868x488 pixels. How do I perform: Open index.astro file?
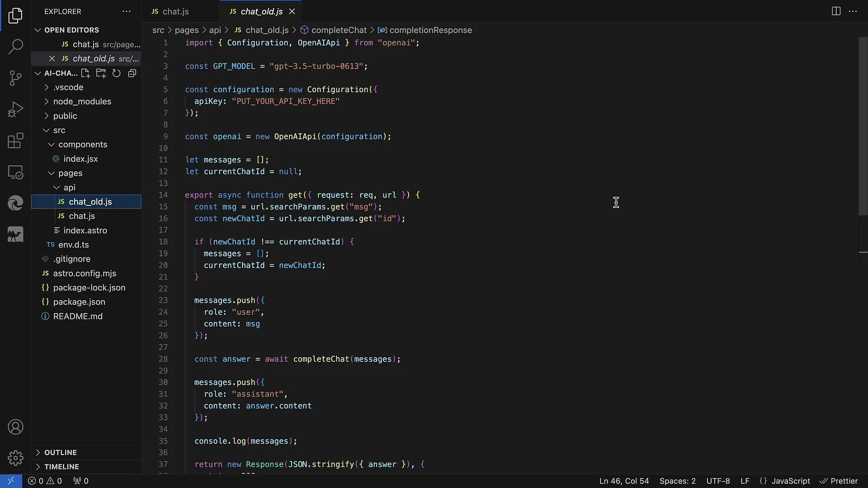[x=86, y=230]
